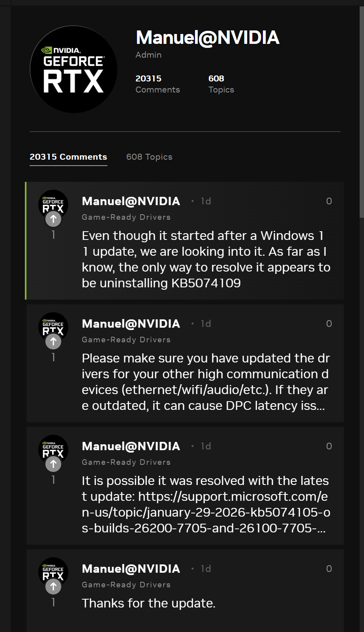Click the large GeForce RTX profile avatar
The width and height of the screenshot is (364, 632).
click(73, 70)
